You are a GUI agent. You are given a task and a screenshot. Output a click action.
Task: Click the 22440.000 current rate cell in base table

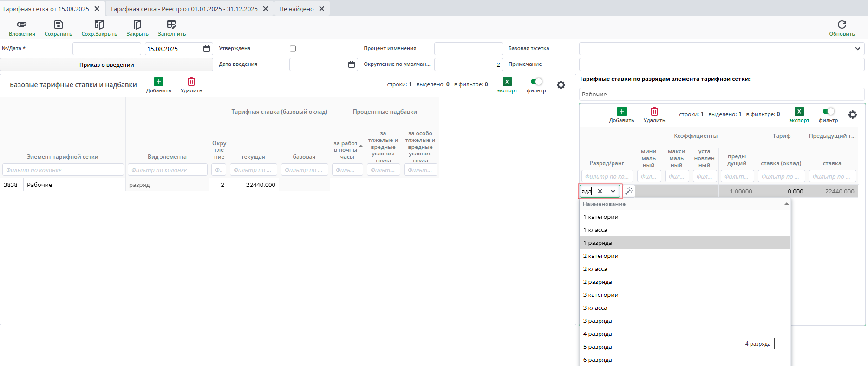point(253,185)
